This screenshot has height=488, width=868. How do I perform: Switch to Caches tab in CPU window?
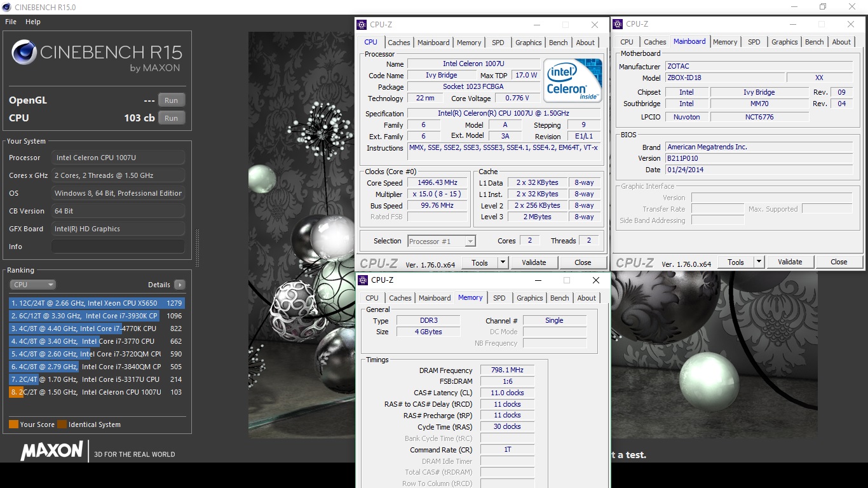399,43
